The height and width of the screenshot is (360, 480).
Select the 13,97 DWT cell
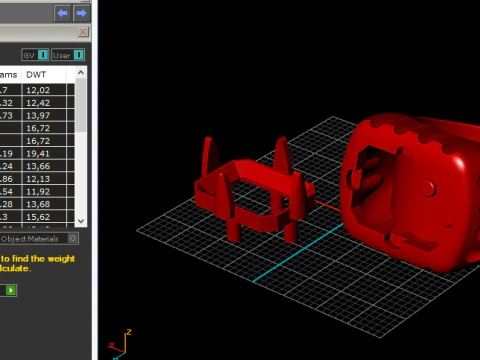(x=44, y=115)
